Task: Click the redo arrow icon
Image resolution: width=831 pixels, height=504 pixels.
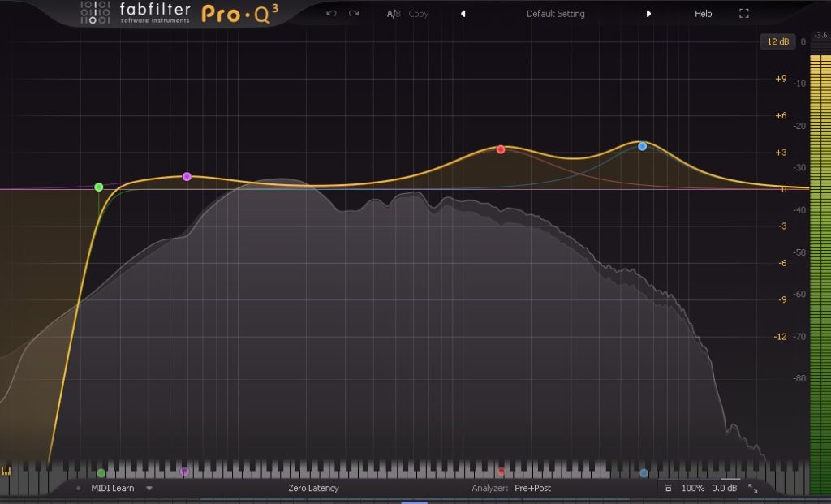Action: [352, 13]
